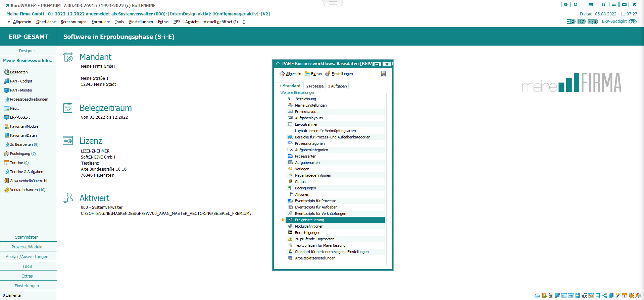
Task: Open the Allgemein dropdown in main menu bar
Action: pos(22,22)
